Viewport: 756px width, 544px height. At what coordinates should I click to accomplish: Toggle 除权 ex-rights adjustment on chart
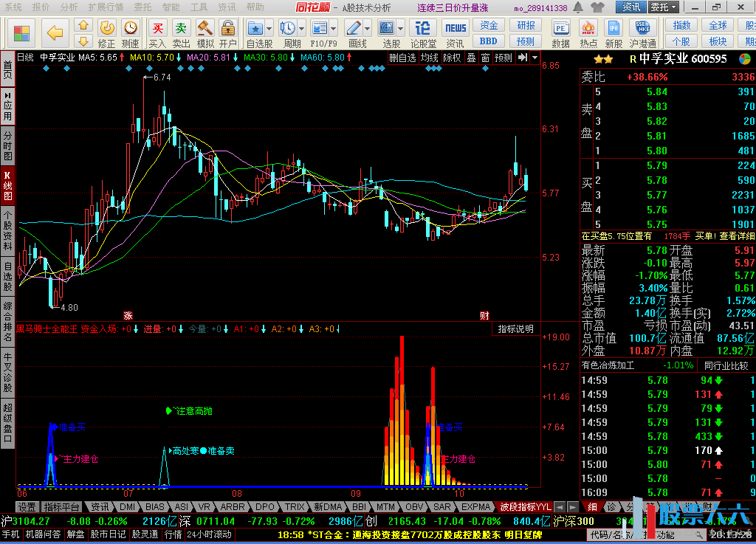click(x=452, y=58)
